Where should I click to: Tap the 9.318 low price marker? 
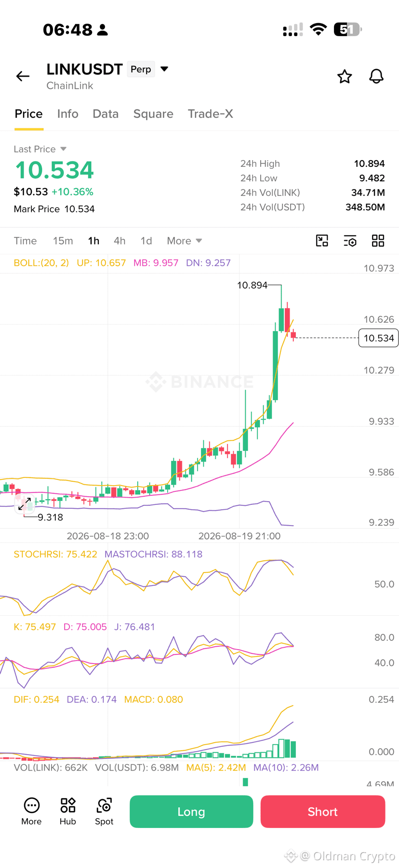tap(50, 517)
